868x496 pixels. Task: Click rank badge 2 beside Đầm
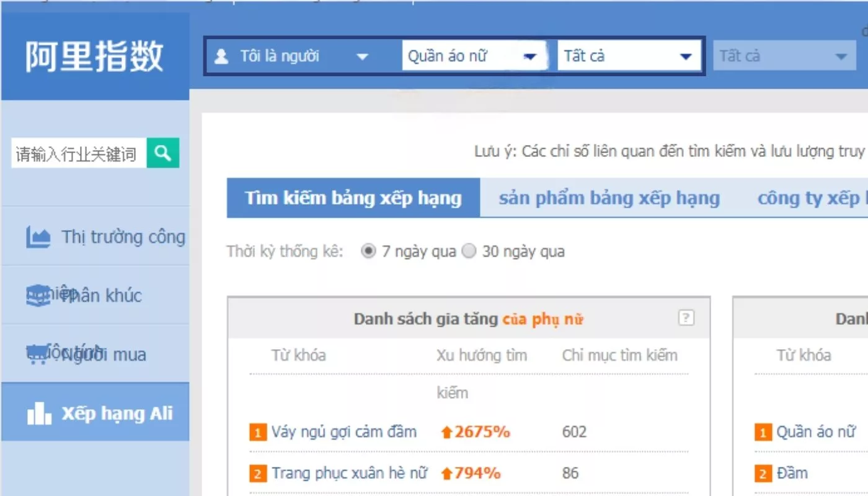click(x=763, y=474)
